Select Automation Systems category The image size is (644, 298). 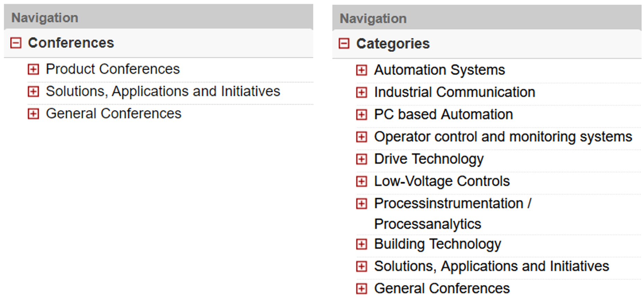(439, 70)
